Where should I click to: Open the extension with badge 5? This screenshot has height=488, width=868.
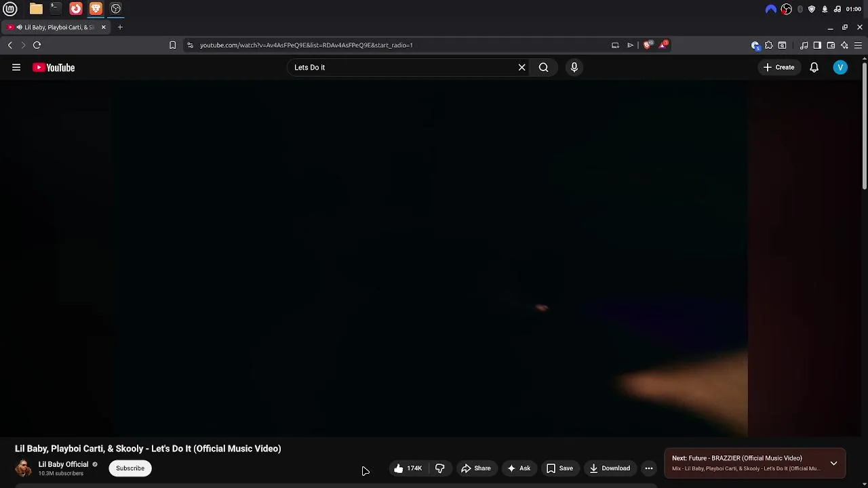[755, 45]
